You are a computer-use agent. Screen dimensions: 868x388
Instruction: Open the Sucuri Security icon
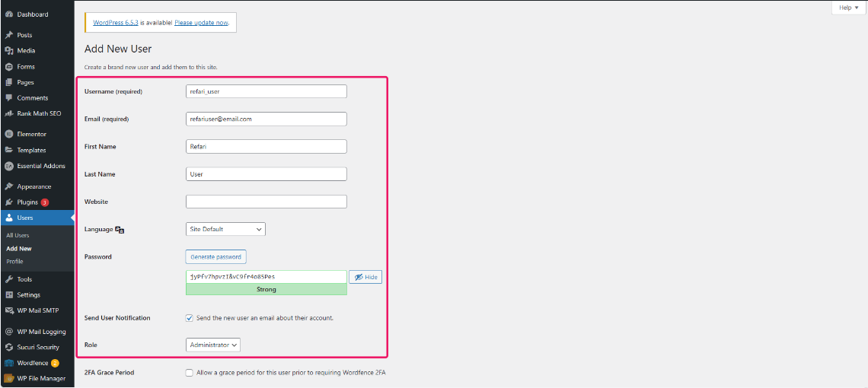point(9,347)
